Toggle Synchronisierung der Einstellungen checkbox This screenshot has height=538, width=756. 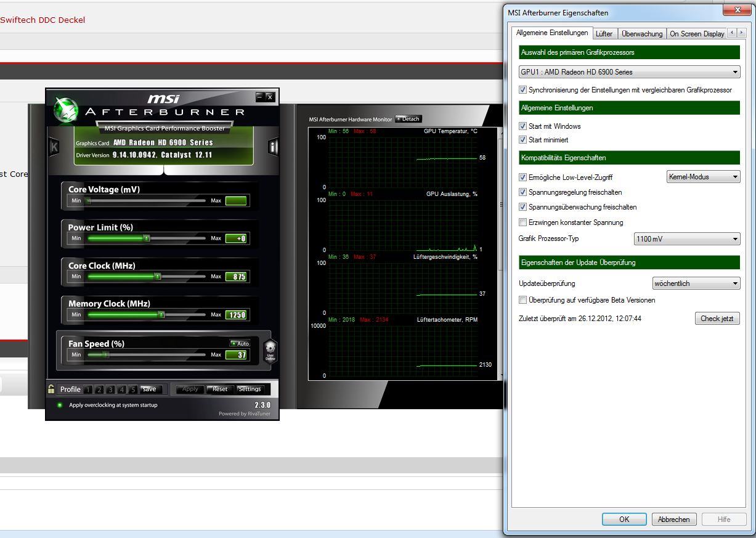(523, 90)
